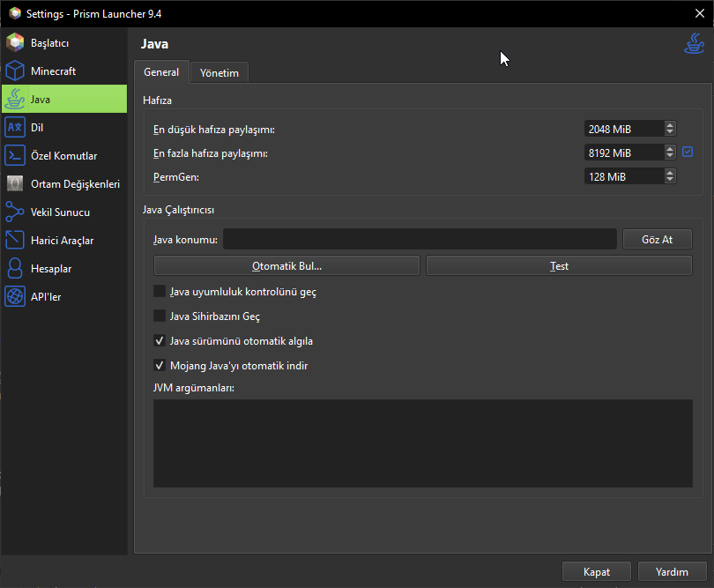
Task: Select the API'ler globe icon
Action: pos(15,297)
